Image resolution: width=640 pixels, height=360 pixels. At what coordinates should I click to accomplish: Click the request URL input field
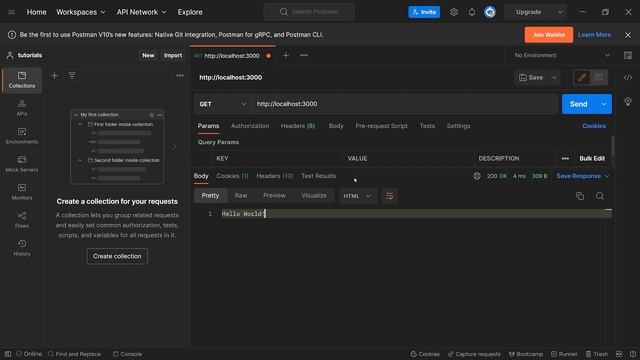(404, 104)
